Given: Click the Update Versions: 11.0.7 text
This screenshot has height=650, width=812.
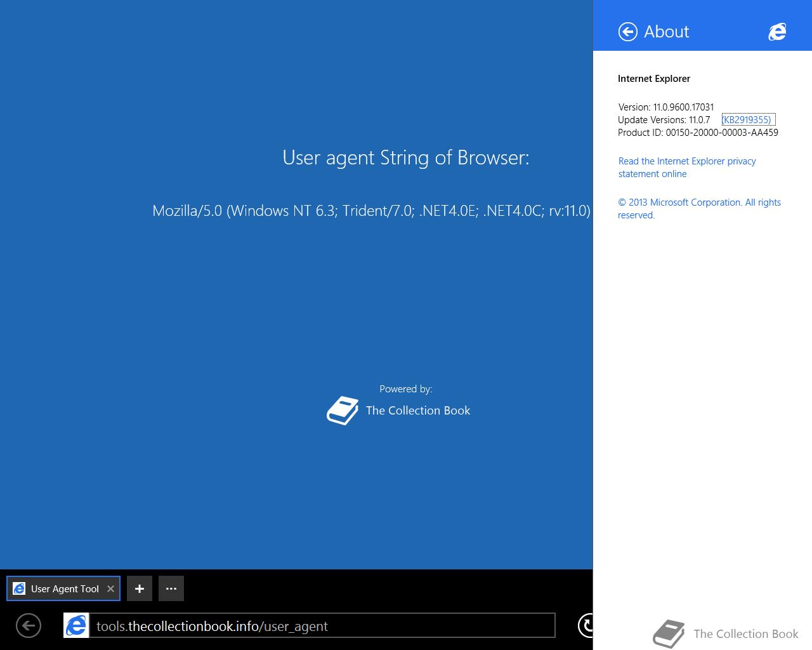Looking at the screenshot, I should 664,120.
